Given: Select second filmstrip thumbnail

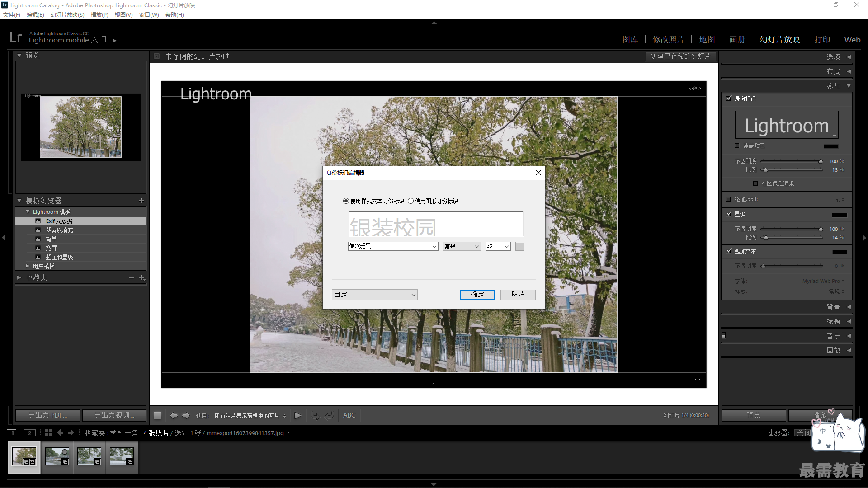Looking at the screenshot, I should (x=57, y=456).
